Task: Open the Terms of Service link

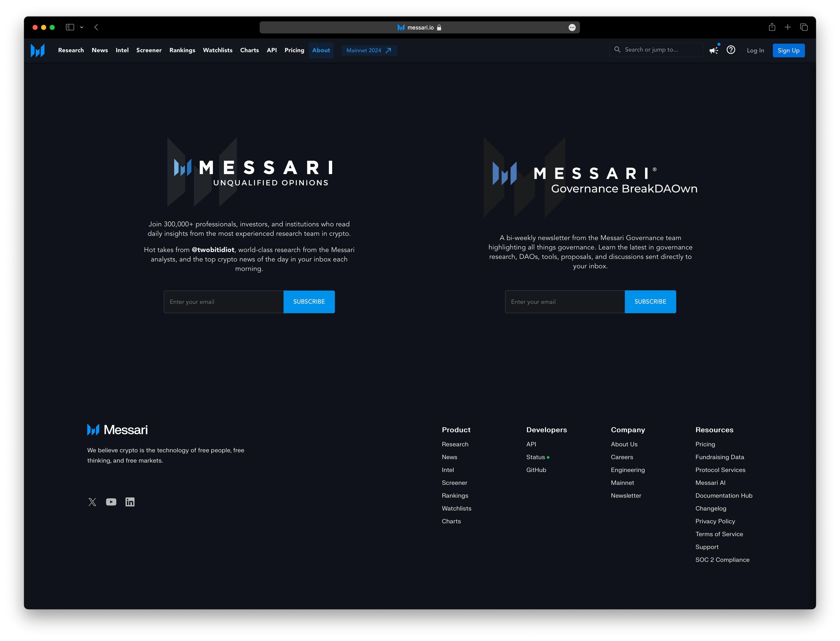Action: (719, 534)
